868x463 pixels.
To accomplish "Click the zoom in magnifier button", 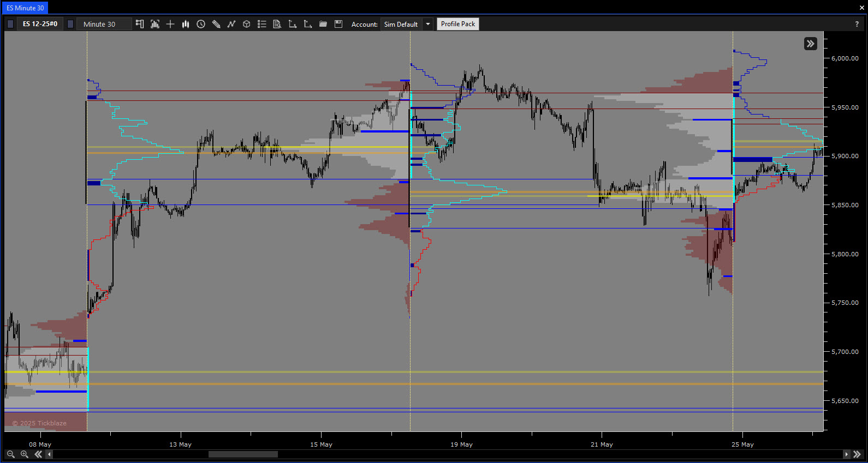I will pyautogui.click(x=24, y=454).
